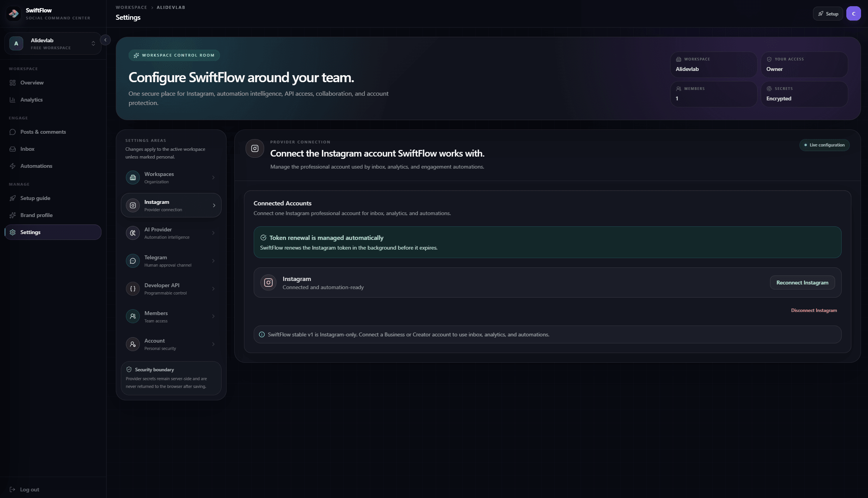Click the Overview grid icon in sidebar
Image resolution: width=868 pixels, height=498 pixels.
coord(13,83)
